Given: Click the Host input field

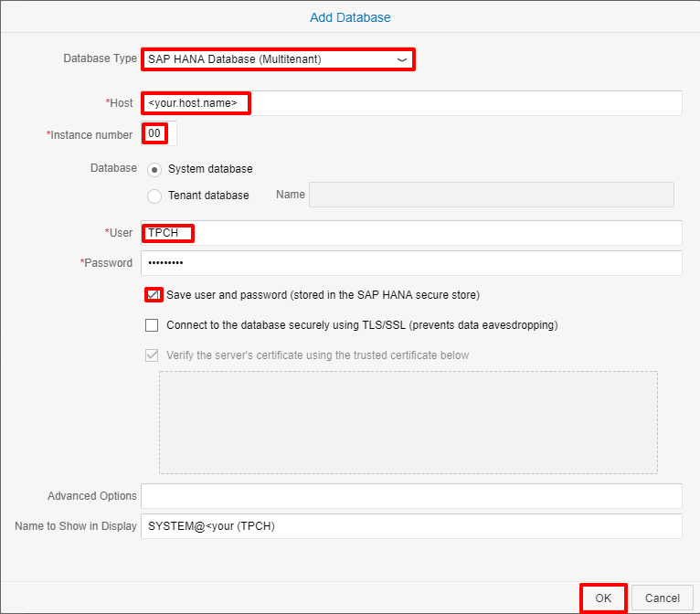Looking at the screenshot, I should [411, 103].
